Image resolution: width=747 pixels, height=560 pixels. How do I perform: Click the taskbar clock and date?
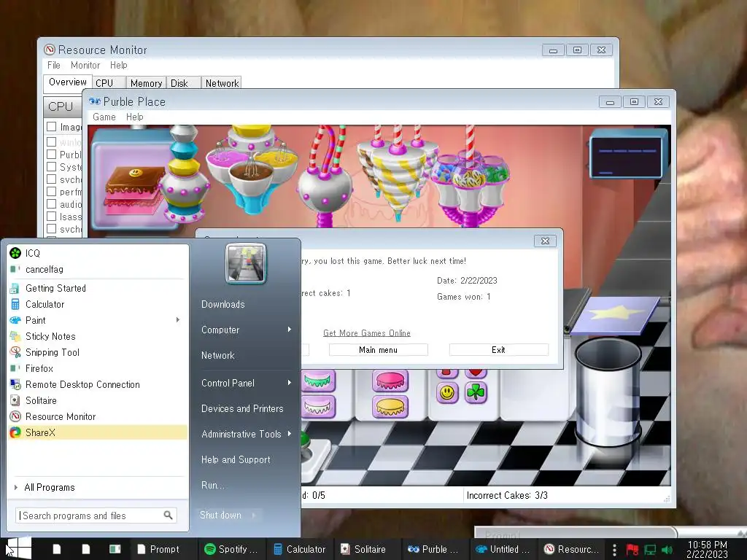pos(708,550)
